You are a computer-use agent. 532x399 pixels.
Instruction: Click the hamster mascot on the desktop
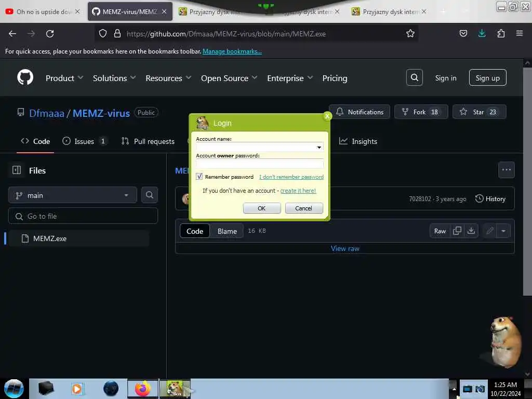[504, 342]
